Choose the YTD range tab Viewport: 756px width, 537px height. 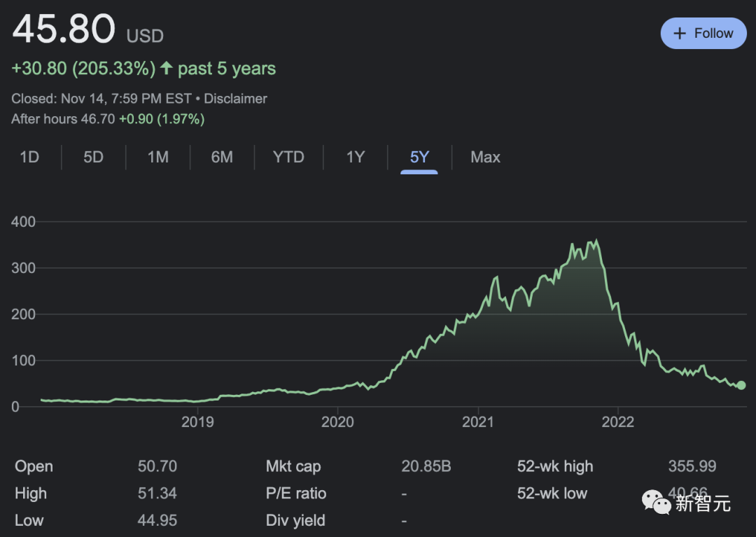(x=288, y=157)
